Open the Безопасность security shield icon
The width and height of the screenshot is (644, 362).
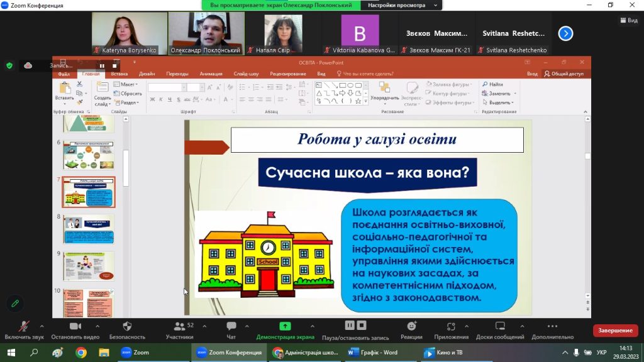pos(127,326)
